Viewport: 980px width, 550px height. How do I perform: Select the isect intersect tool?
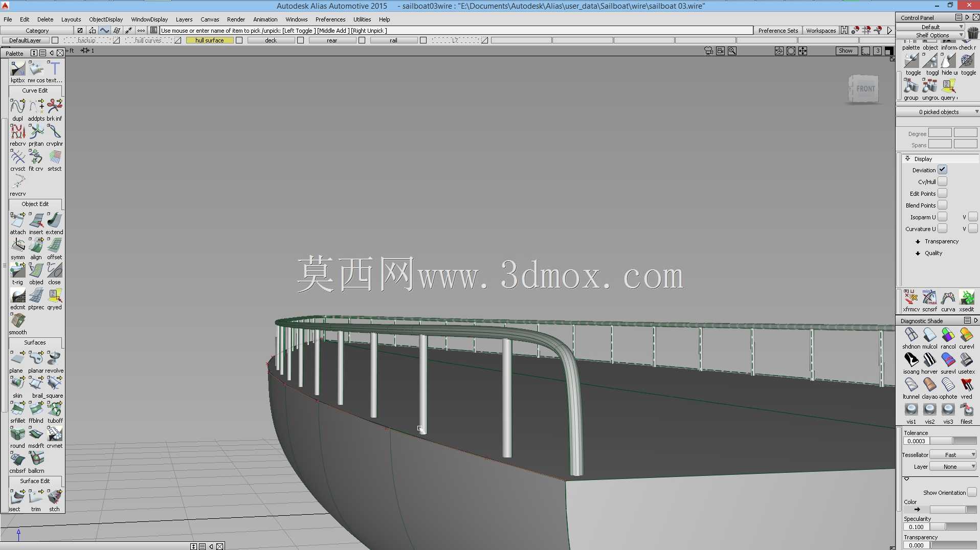pos(17,497)
